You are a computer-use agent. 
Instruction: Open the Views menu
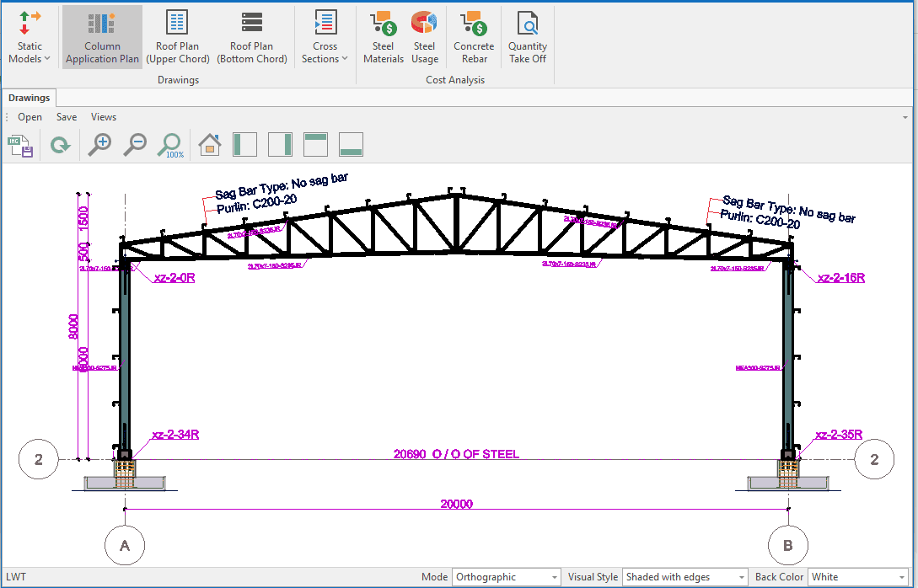[104, 117]
